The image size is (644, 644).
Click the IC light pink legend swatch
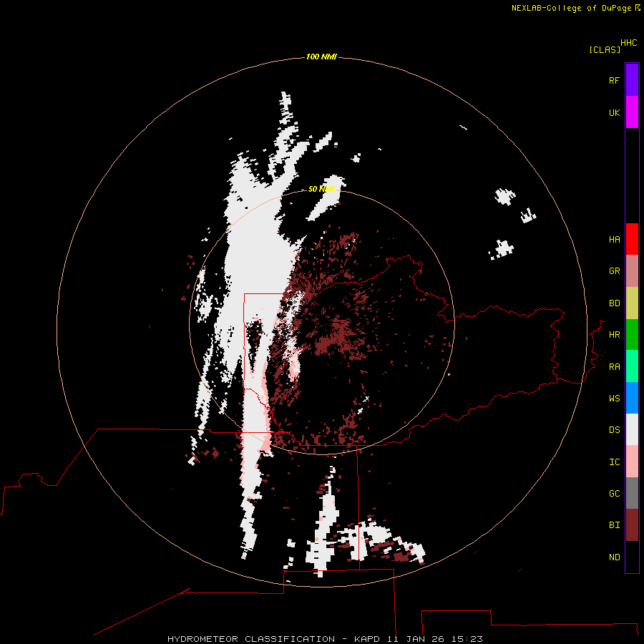(x=632, y=462)
